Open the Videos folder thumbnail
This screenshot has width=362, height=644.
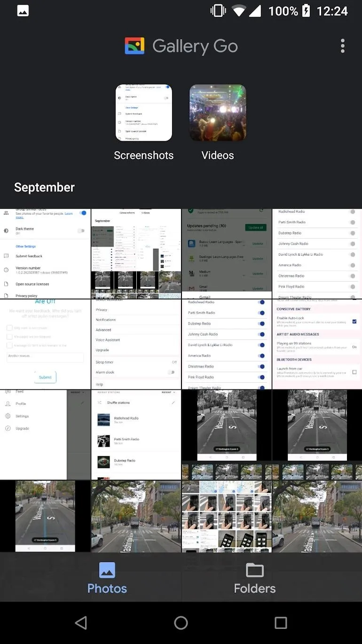pos(218,113)
